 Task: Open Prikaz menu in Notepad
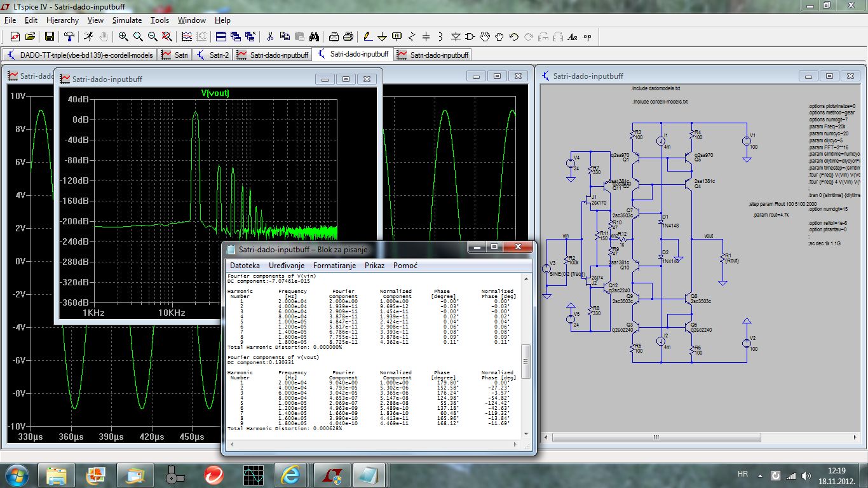[x=376, y=265]
